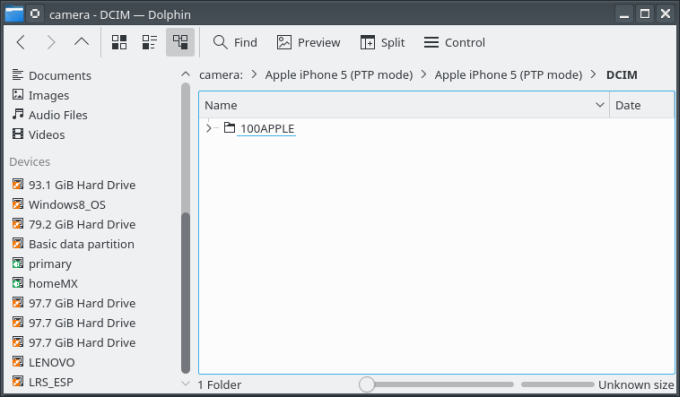This screenshot has height=397, width=680.
Task: Open the window menu icon in title bar
Action: pyautogui.click(x=14, y=14)
